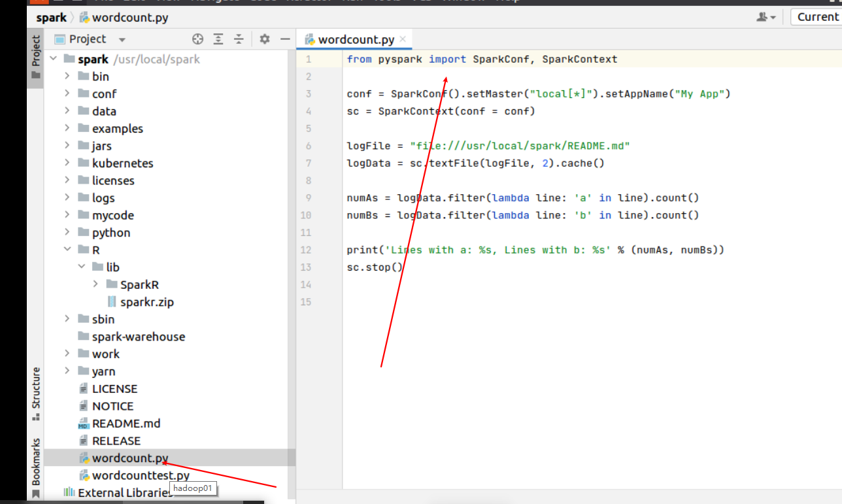Image resolution: width=842 pixels, height=504 pixels.
Task: Hide the Project panel with minimize icon
Action: point(284,39)
